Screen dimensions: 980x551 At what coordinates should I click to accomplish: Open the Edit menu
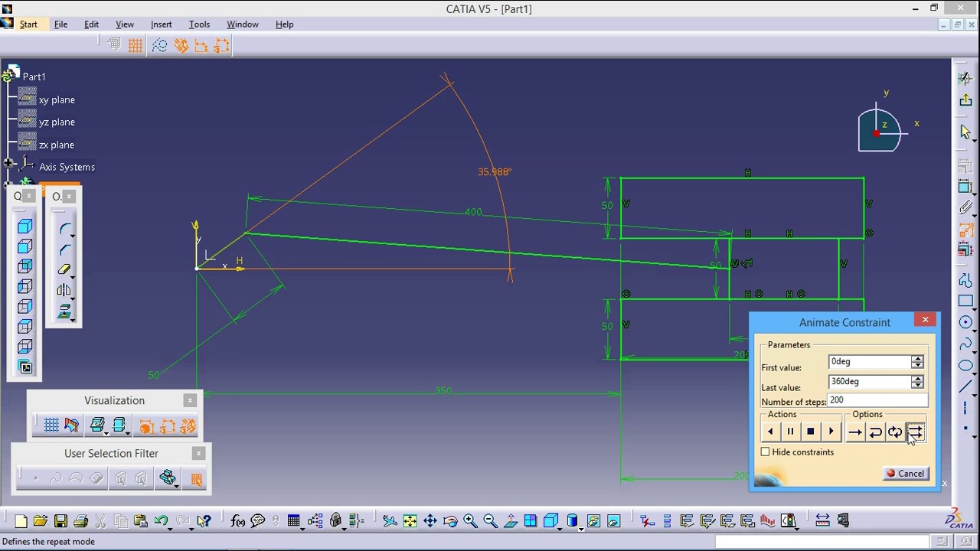pos(91,24)
